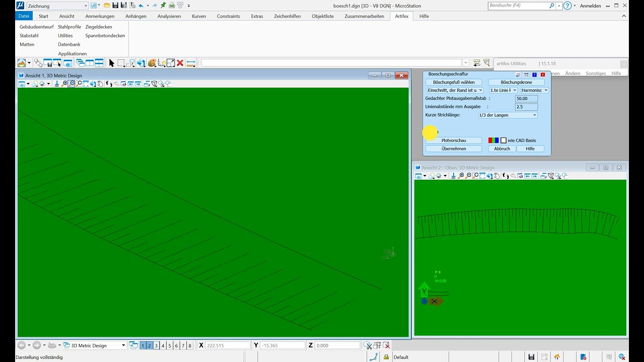Click the Gedachter Plotausgabemaßstab field (50.00)
644x362 pixels.
526,99
